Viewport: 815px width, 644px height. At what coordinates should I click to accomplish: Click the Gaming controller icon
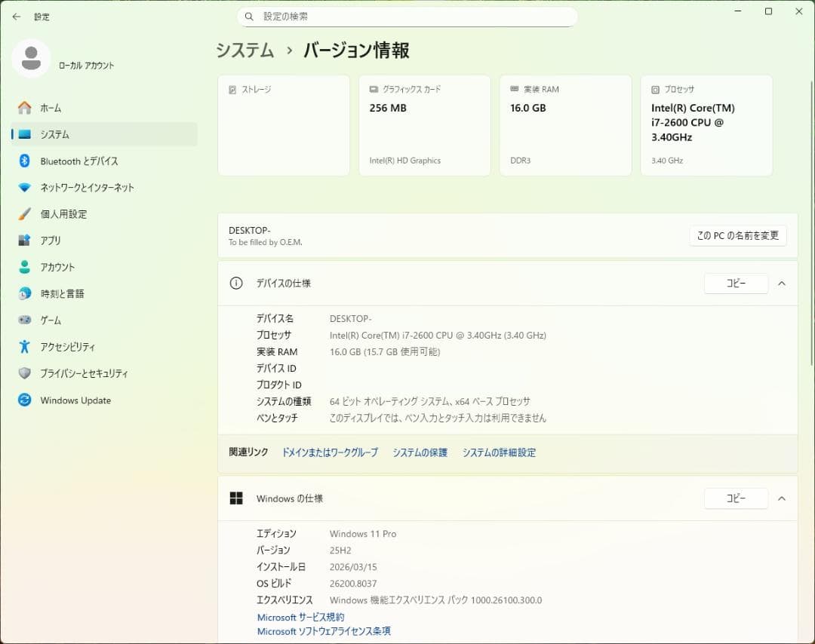point(24,320)
